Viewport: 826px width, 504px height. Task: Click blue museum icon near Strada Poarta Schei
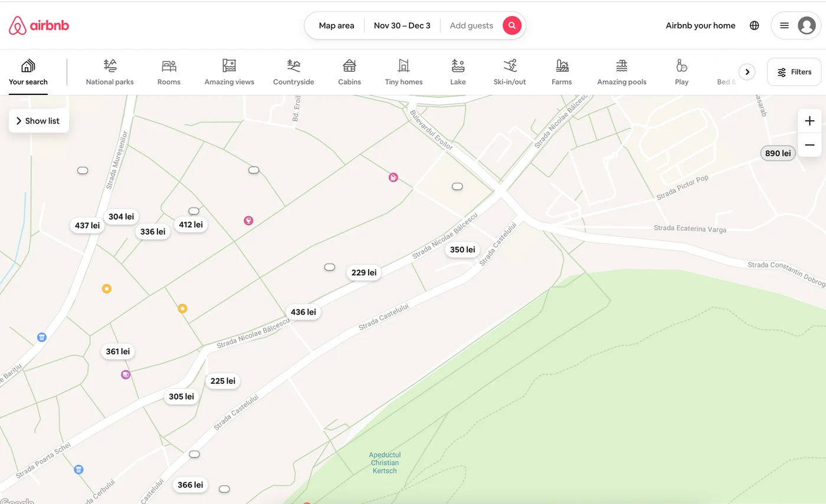click(78, 470)
